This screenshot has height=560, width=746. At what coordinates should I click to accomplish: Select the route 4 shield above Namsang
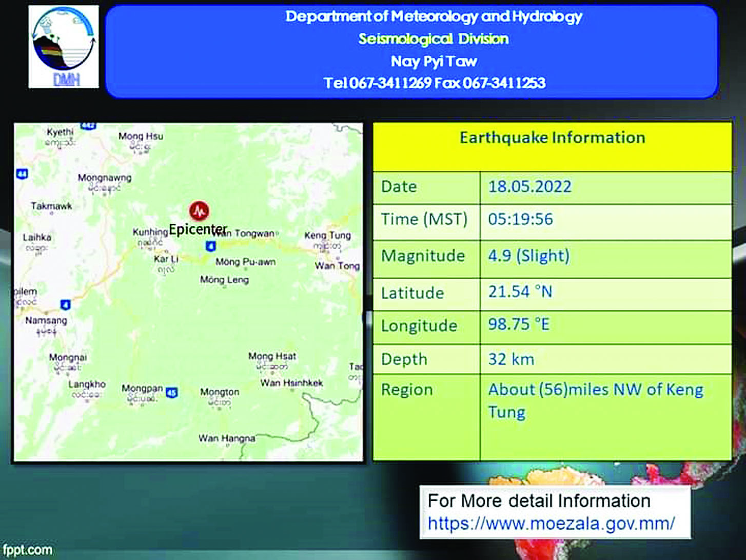click(x=65, y=305)
